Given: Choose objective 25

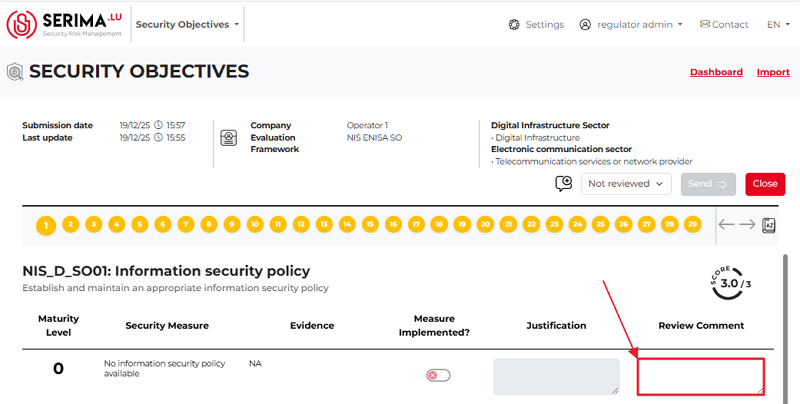Looking at the screenshot, I should 601,224.
